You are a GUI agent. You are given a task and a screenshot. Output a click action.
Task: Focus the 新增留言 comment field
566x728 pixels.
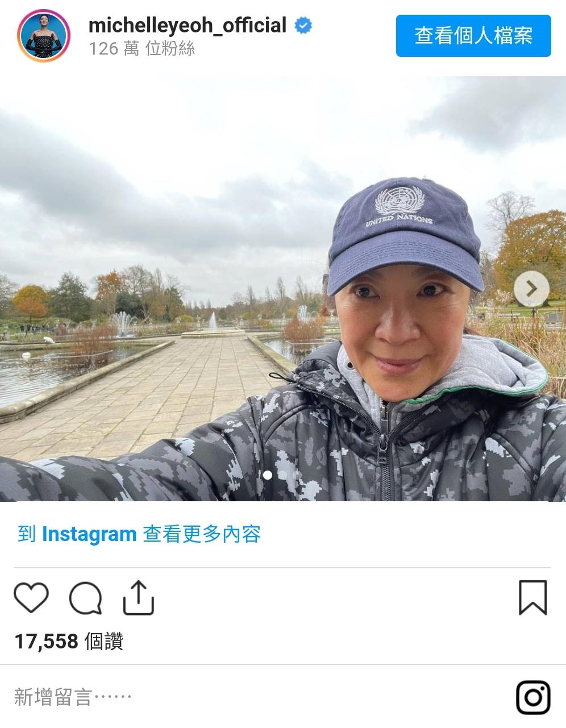point(256,697)
